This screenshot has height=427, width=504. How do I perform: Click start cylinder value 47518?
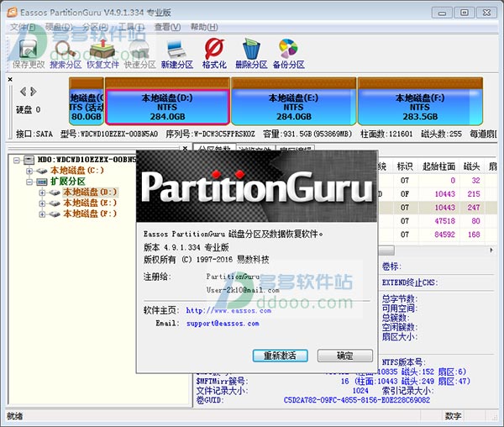(x=444, y=221)
